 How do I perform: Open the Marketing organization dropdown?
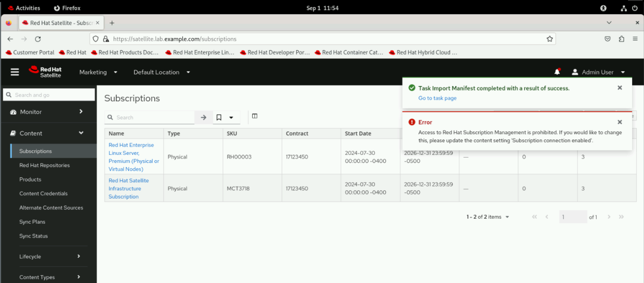(98, 72)
